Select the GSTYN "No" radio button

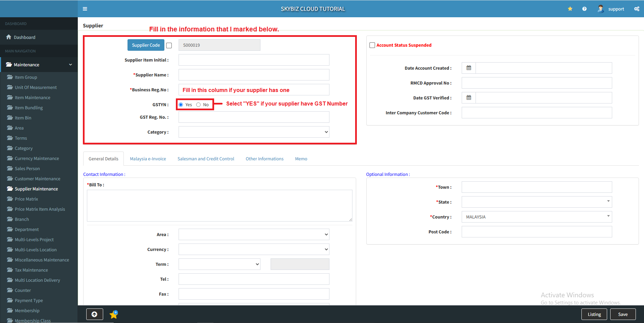click(199, 105)
